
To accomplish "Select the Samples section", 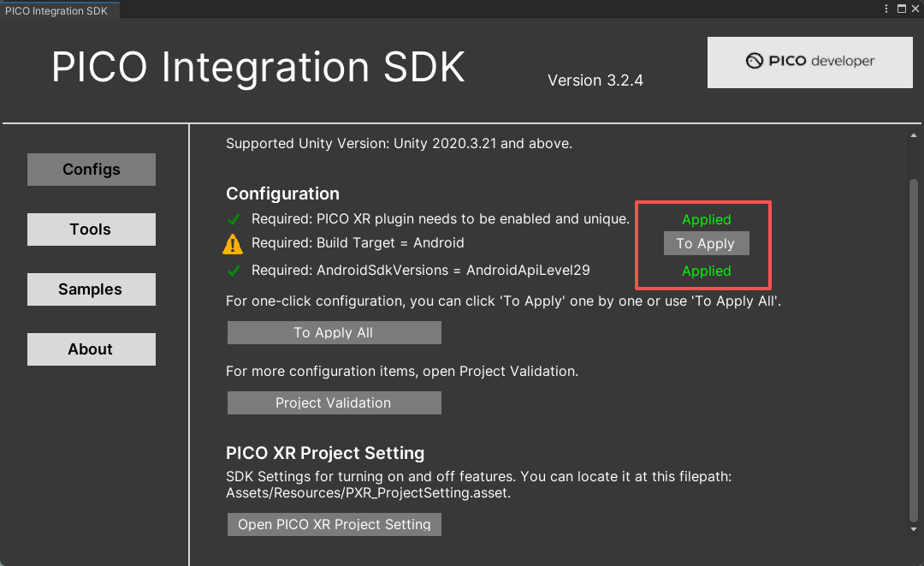I will 91,289.
